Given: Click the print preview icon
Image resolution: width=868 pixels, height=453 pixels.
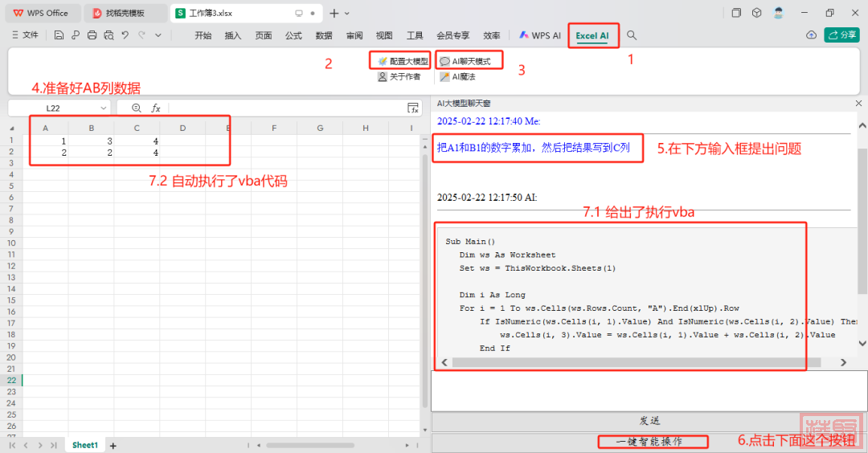Looking at the screenshot, I should point(108,35).
